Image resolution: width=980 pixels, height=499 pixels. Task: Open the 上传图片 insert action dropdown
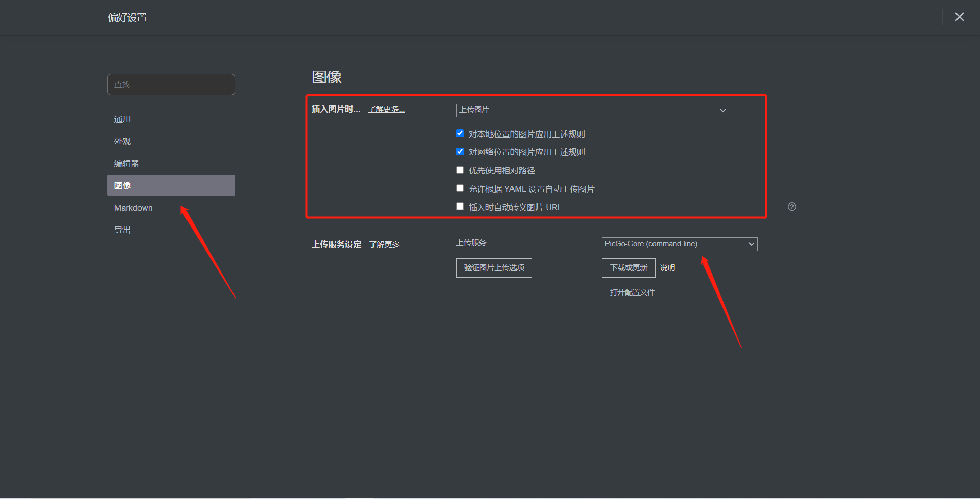coord(592,110)
